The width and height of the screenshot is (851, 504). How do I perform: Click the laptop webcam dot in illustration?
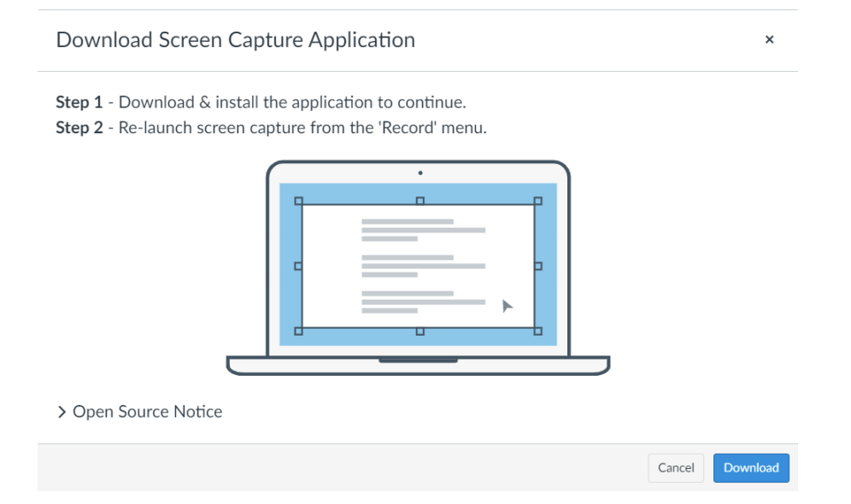tap(420, 173)
